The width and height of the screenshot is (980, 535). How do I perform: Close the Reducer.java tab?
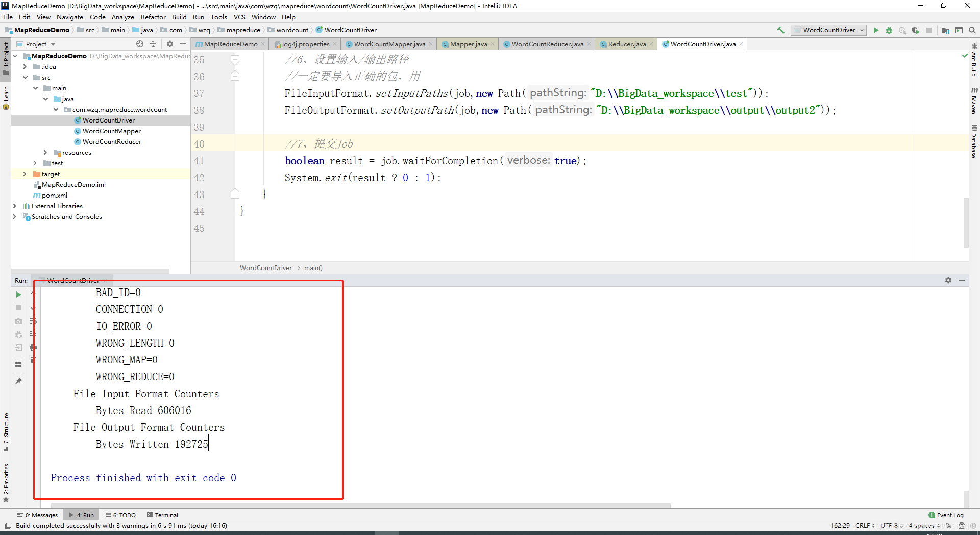651,44
